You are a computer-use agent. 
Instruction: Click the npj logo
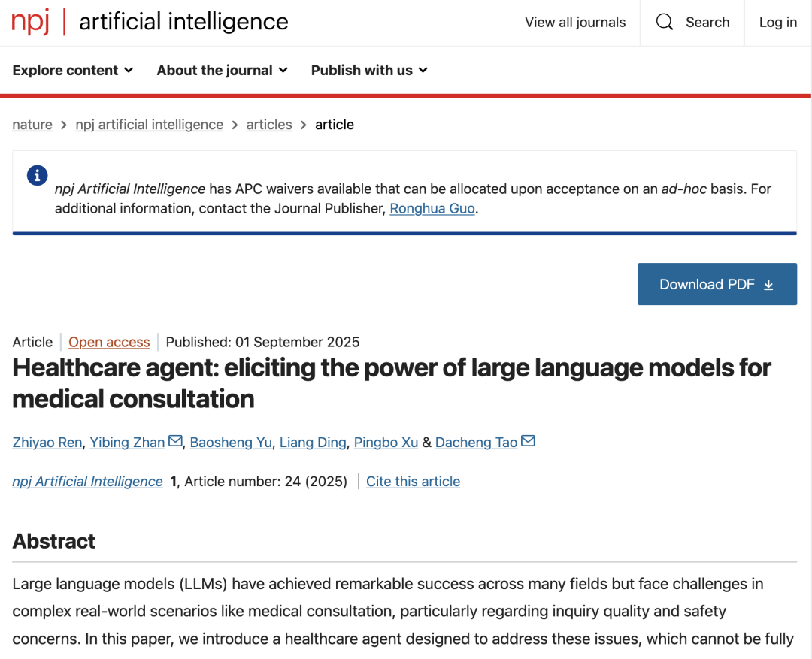pos(32,22)
